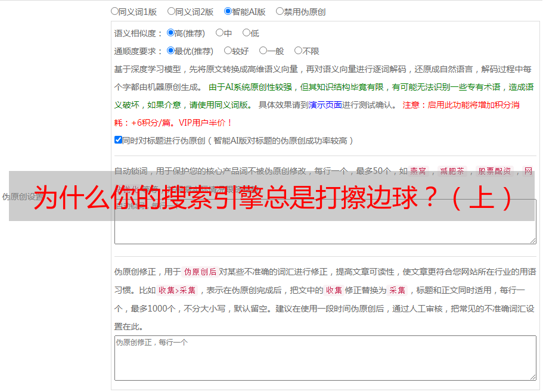Viewport: 543px width, 392px height.
Task: Set 语义相似度 to 中
Action: click(x=219, y=33)
